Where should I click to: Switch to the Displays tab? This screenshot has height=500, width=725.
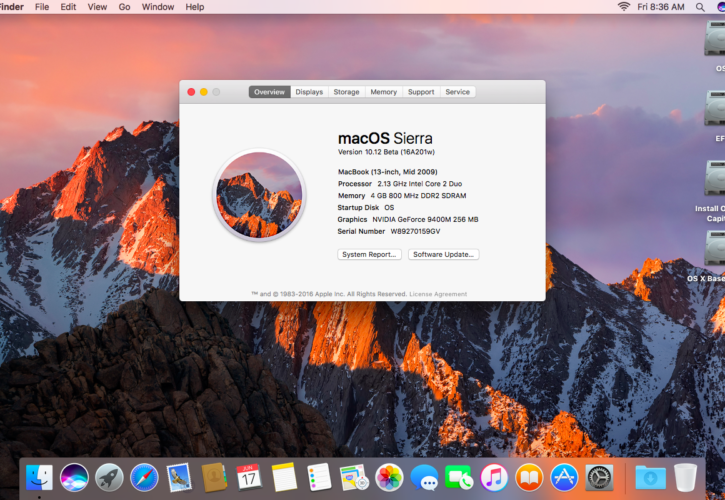click(x=309, y=92)
